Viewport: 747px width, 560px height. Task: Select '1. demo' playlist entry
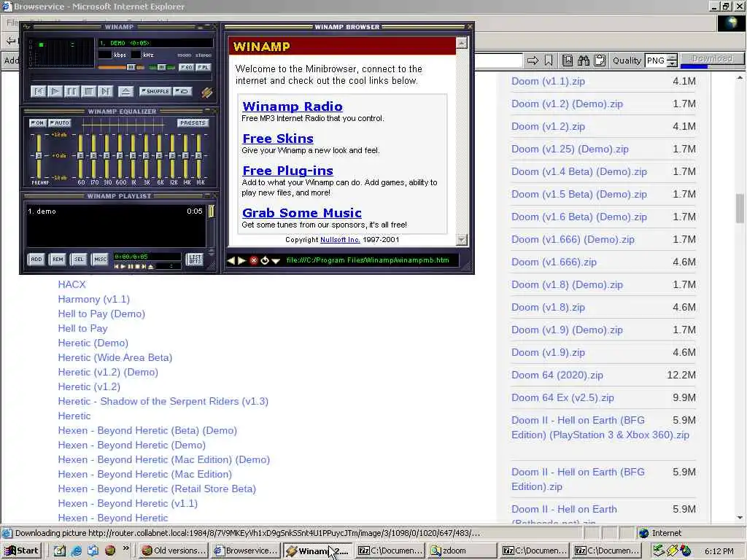coord(115,211)
